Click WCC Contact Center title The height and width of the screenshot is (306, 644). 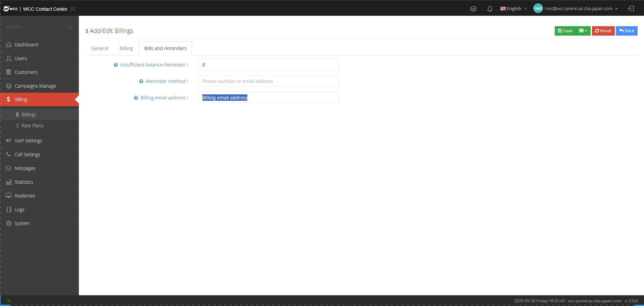point(45,9)
